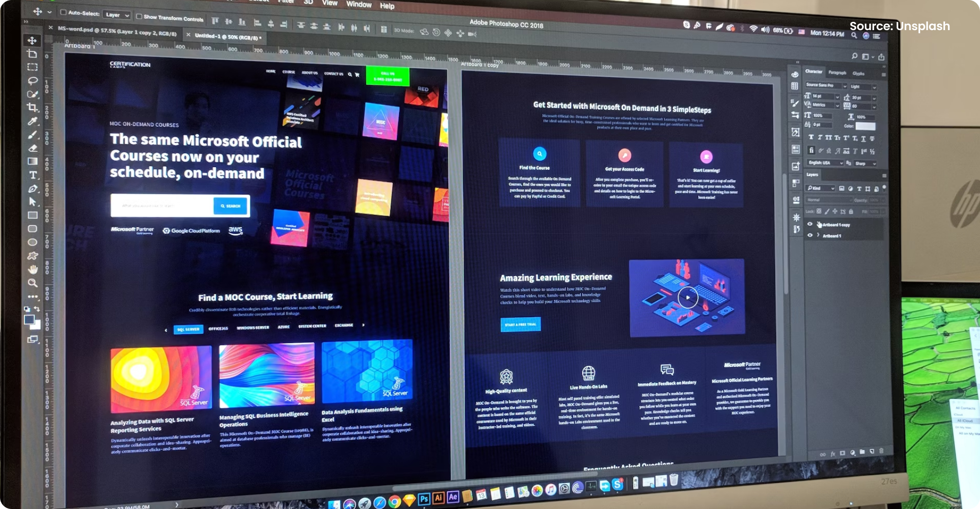Viewport: 980px width, 509px height.
Task: Select the Move tool in the toolbar
Action: click(33, 40)
